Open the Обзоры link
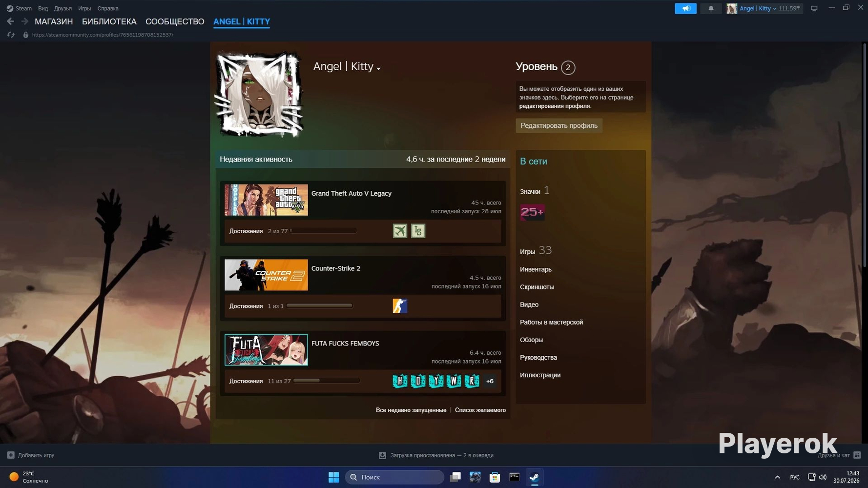The width and height of the screenshot is (868, 488). [531, 340]
